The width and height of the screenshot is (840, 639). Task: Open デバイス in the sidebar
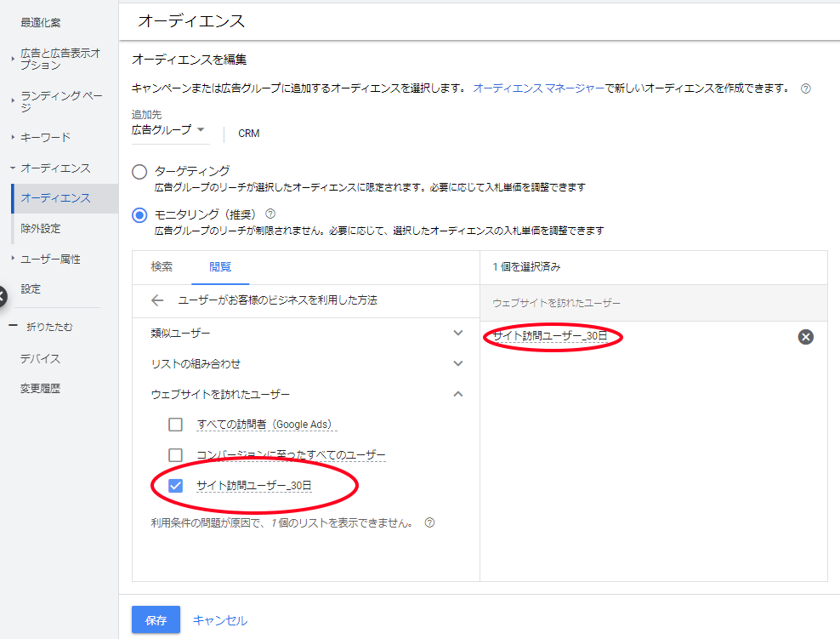point(40,358)
